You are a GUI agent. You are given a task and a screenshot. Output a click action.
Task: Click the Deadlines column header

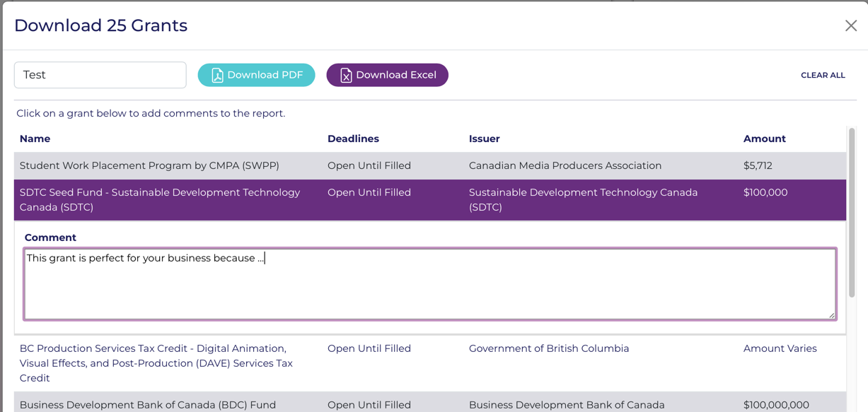353,139
